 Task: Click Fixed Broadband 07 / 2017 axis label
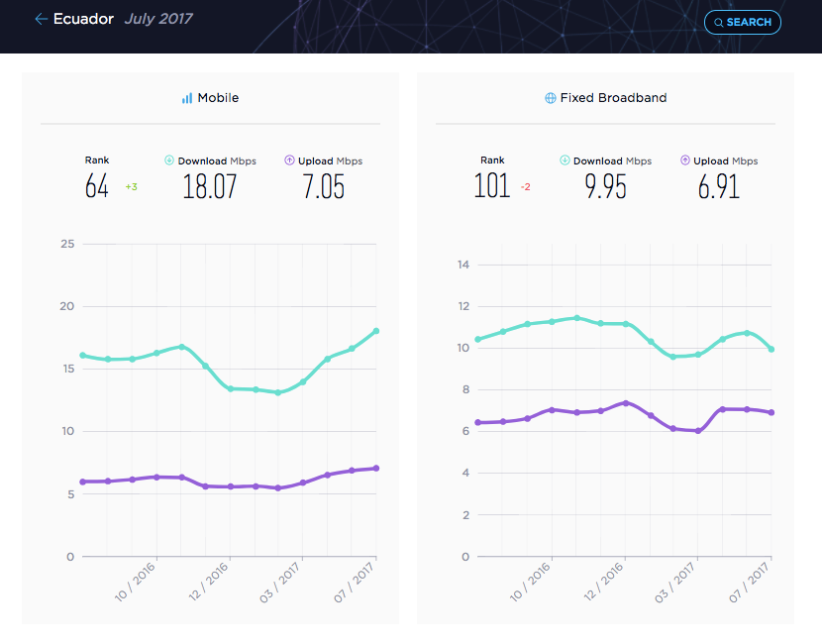pyautogui.click(x=749, y=583)
